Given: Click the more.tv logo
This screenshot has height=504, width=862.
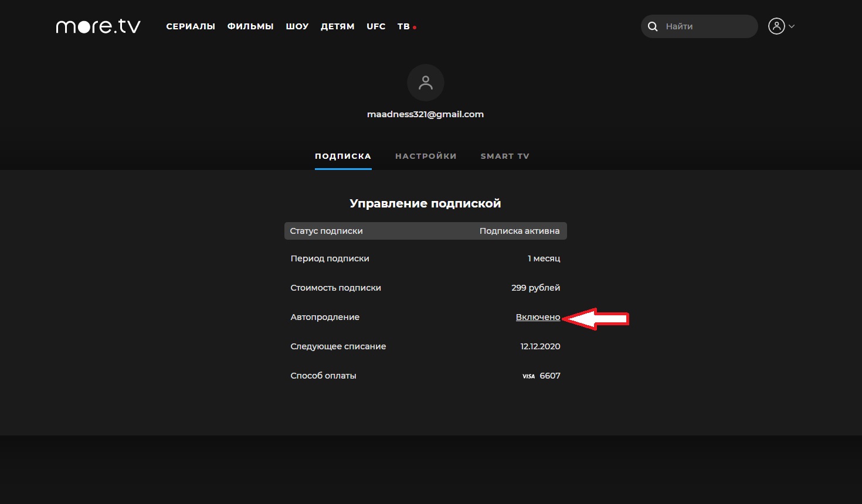Looking at the screenshot, I should pos(97,26).
